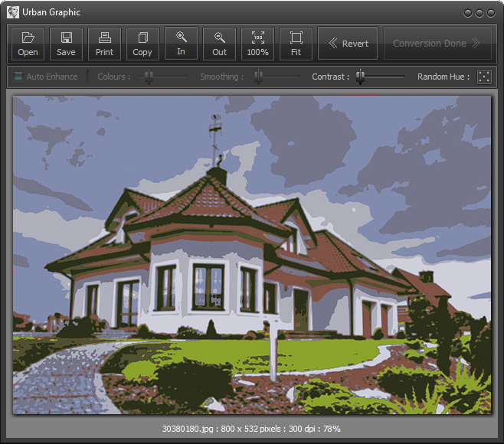Click the leftmost round window control button

pos(469,13)
